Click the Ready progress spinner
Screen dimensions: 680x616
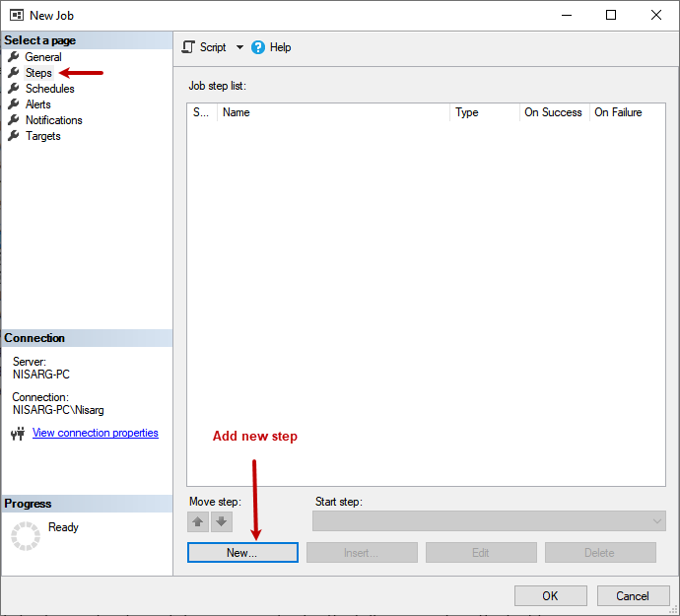tap(26, 536)
